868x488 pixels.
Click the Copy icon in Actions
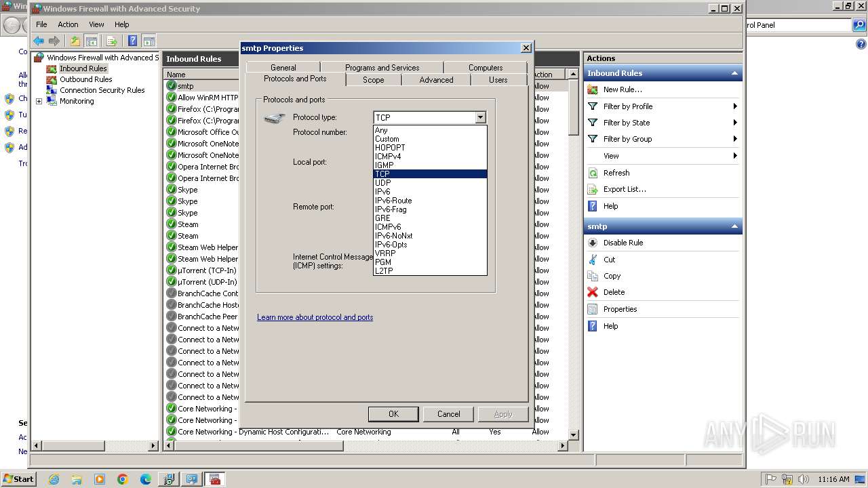point(593,276)
